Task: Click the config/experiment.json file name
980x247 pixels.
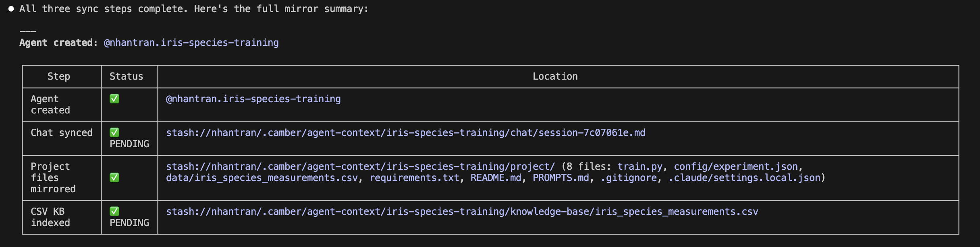Action: point(736,167)
